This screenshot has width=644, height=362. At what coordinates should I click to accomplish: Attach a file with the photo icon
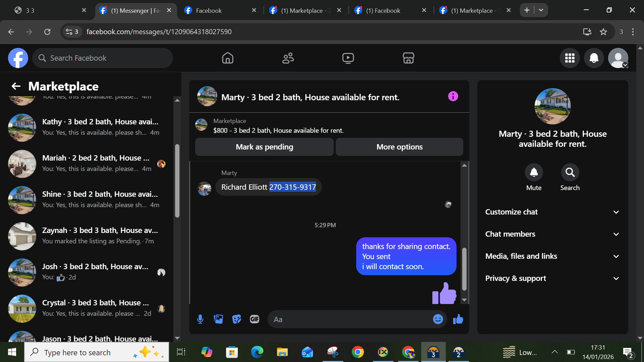point(218,319)
